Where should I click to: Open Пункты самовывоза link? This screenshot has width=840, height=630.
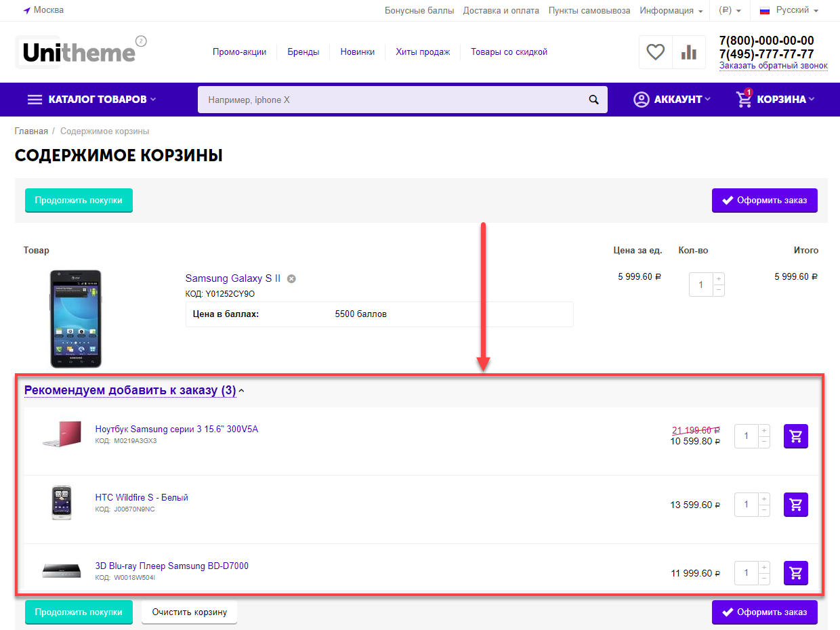[589, 10]
